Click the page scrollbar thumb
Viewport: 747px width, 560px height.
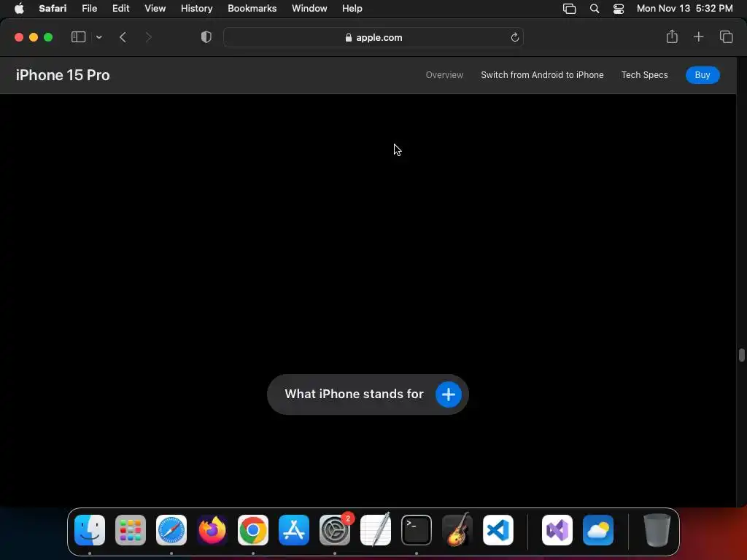[741, 355]
